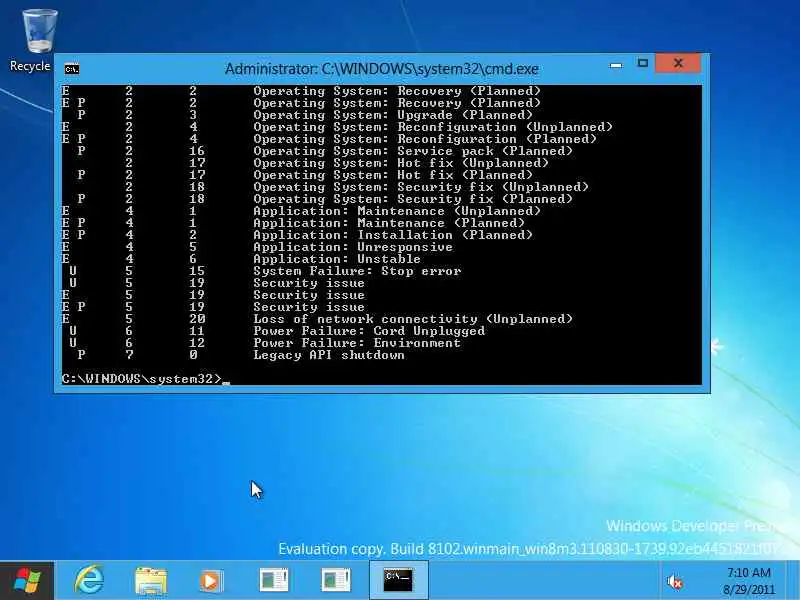
Task: Open second control panel window taskbar icon
Action: pos(335,581)
